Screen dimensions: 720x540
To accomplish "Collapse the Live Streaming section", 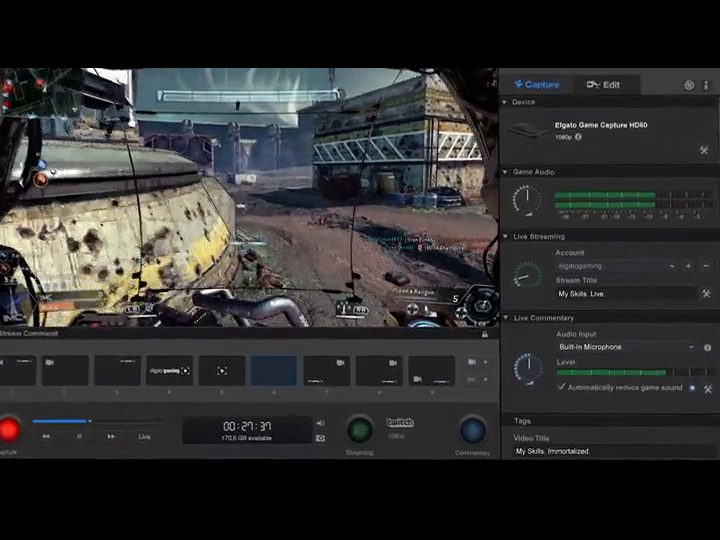I will (505, 236).
